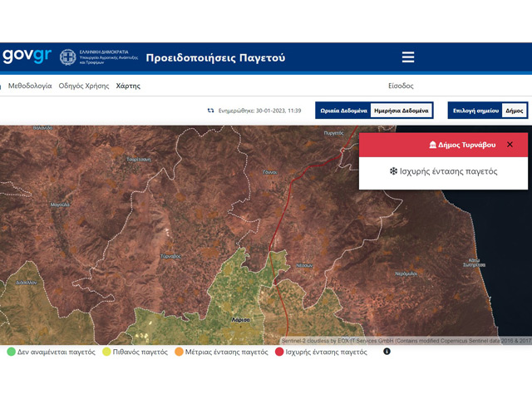Click the red strong-frost legend swatch
The width and height of the screenshot is (532, 399).
(x=279, y=352)
